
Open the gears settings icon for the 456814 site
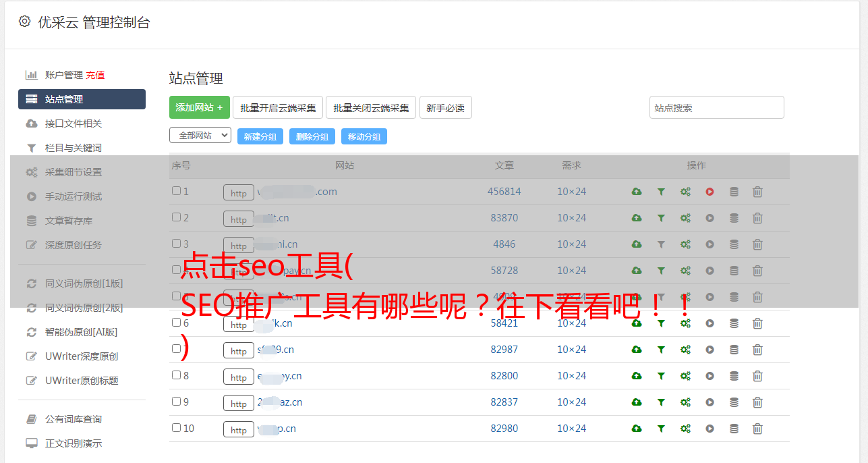pos(685,192)
